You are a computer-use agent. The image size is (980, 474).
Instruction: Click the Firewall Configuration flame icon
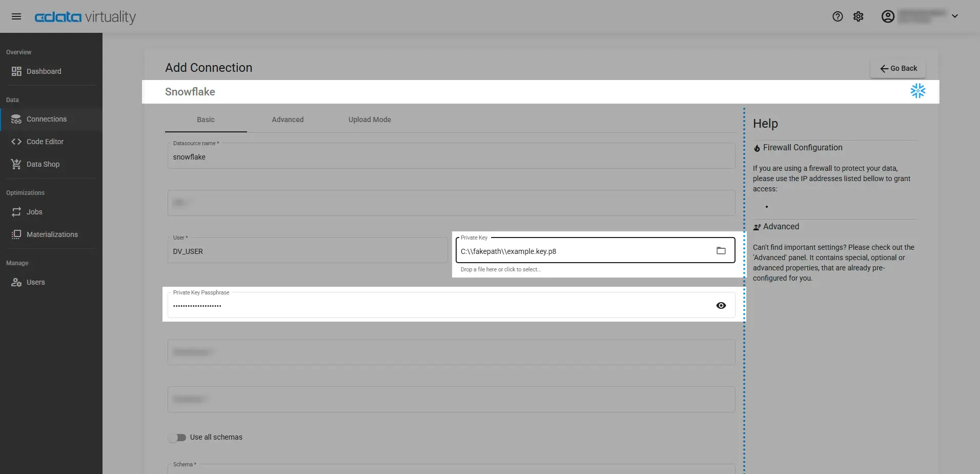pyautogui.click(x=757, y=148)
